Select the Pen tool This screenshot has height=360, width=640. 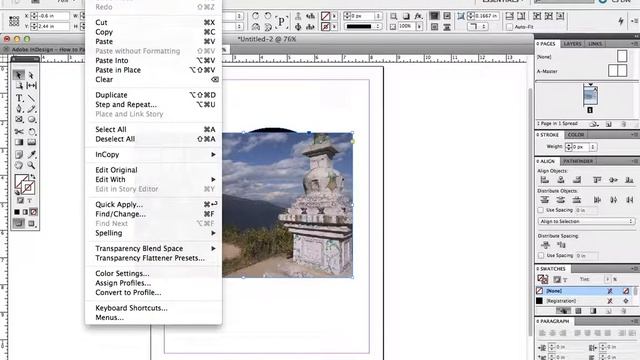pyautogui.click(x=19, y=109)
